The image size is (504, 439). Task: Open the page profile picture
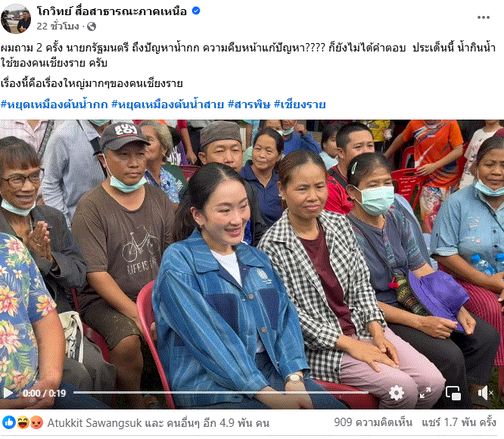(15, 19)
